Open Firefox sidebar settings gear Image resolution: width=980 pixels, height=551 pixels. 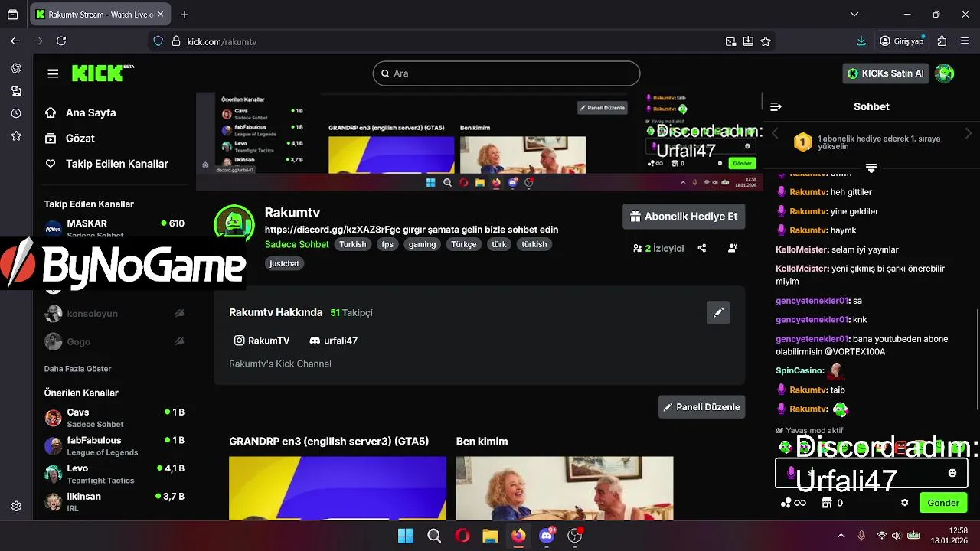[x=16, y=506]
